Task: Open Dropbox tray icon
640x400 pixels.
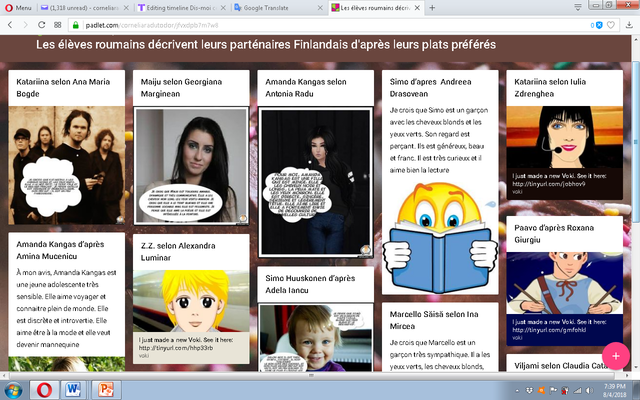Action: (529, 390)
